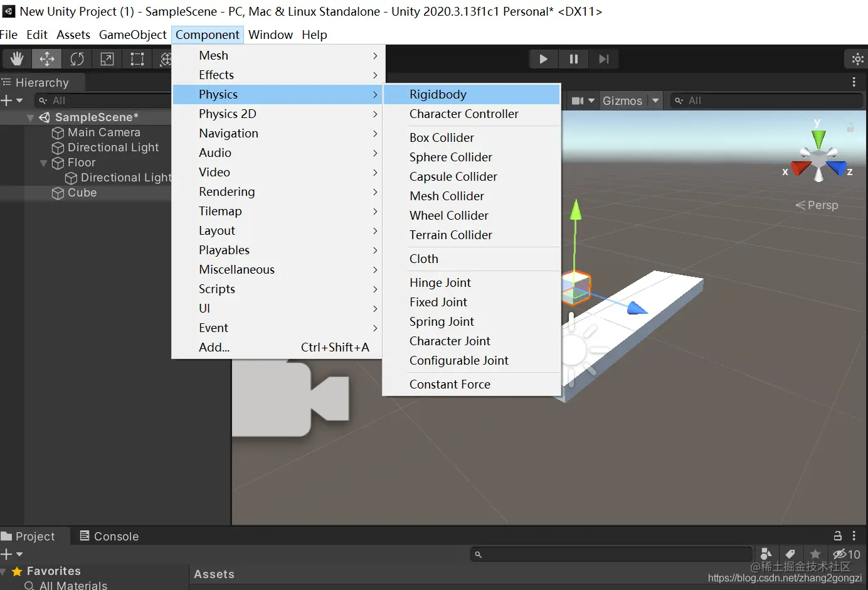Add a Box Collider component
Screen dimensions: 868x590
(x=471, y=137)
